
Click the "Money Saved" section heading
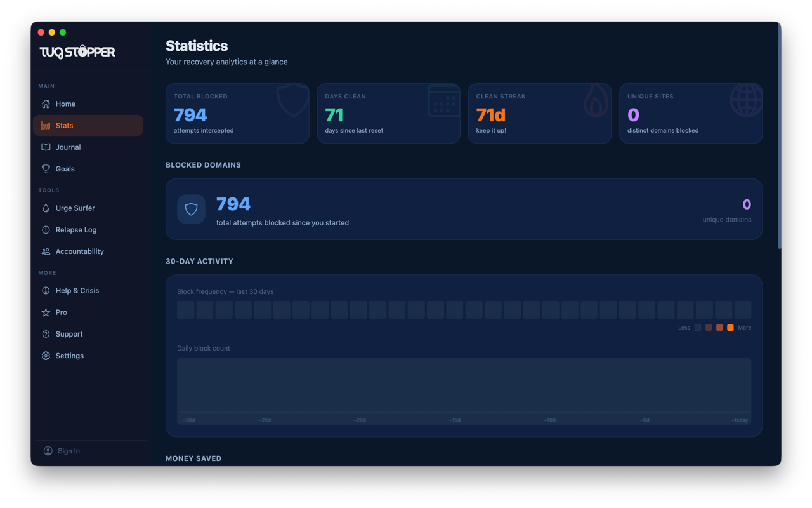point(193,458)
